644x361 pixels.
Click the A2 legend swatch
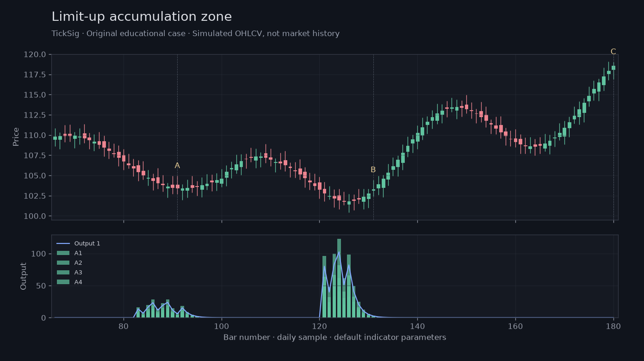[63, 263]
